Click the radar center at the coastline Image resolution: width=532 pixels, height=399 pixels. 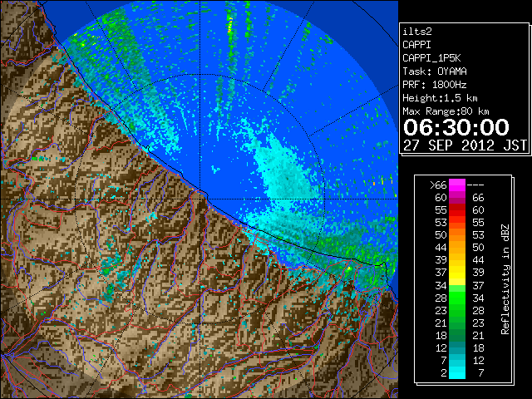(200, 199)
